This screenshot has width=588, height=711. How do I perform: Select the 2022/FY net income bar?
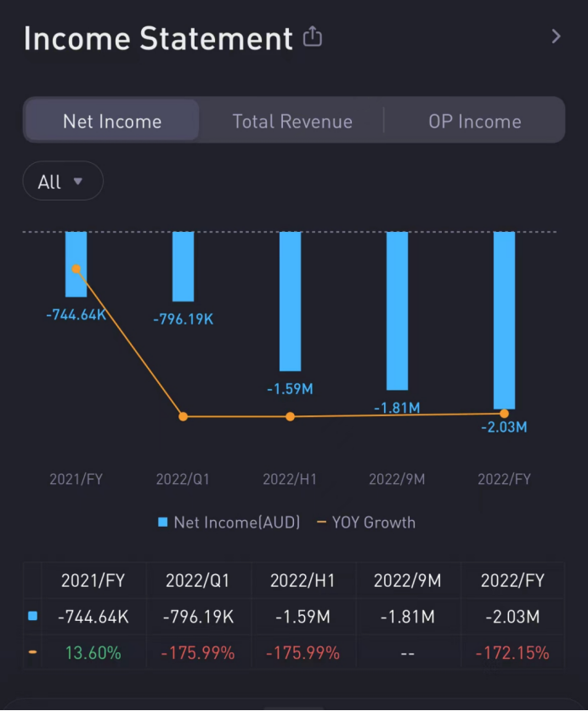[504, 320]
